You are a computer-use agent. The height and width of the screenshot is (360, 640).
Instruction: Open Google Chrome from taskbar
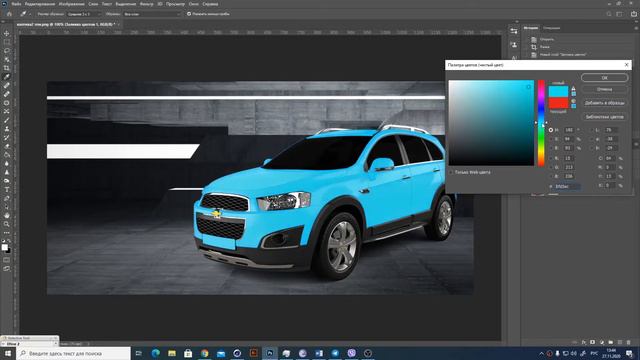coord(204,353)
